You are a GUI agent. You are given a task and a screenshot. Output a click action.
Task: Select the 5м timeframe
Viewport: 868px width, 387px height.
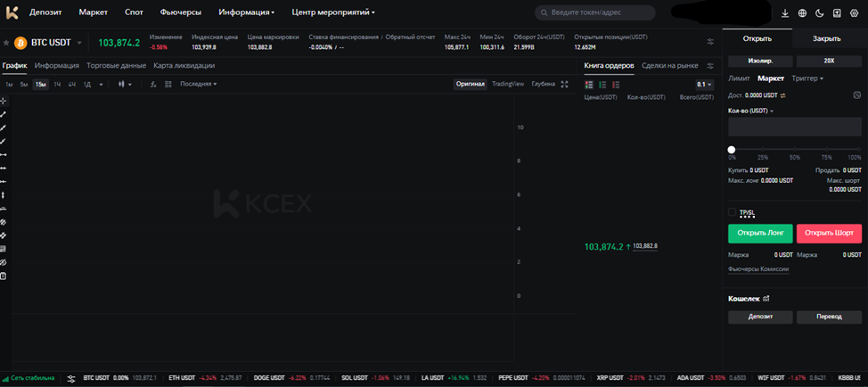click(x=24, y=84)
